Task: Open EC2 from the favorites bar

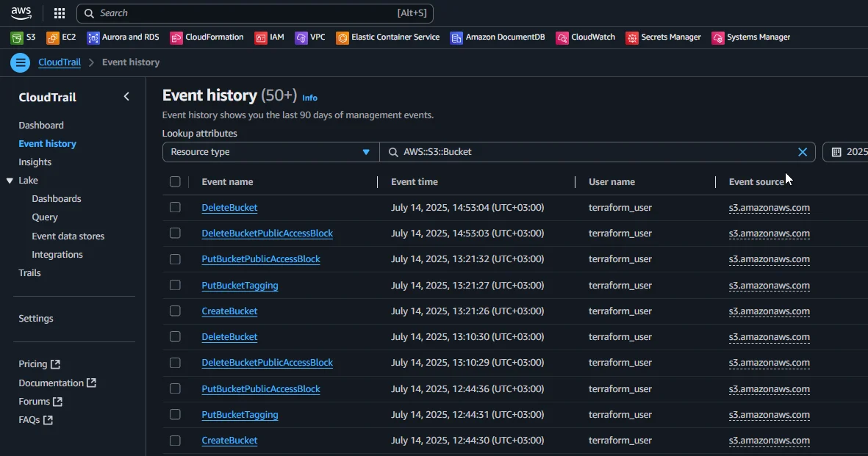Action: point(53,37)
